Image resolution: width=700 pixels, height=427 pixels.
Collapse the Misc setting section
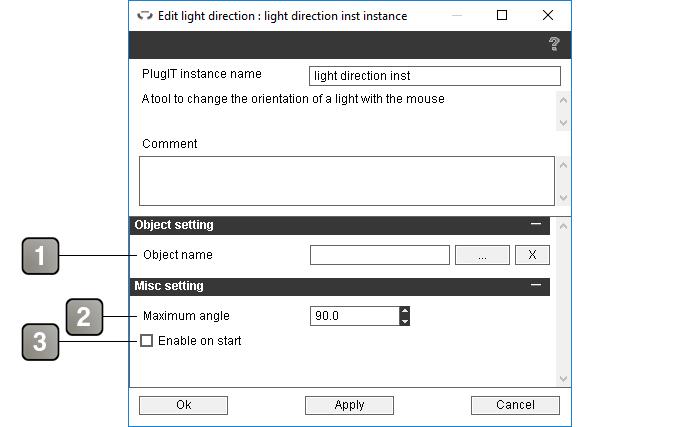(x=536, y=285)
